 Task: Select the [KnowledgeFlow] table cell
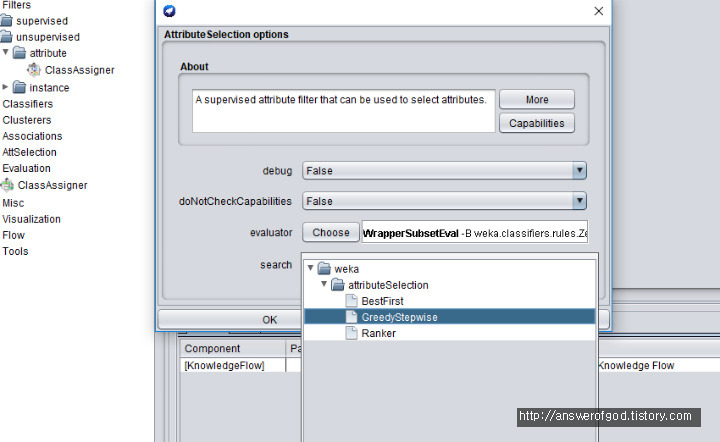(233, 365)
